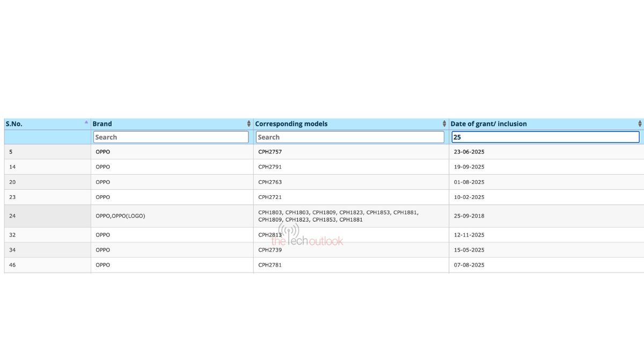This screenshot has width=644, height=362.
Task: Focus the Brand search field
Action: (x=171, y=137)
